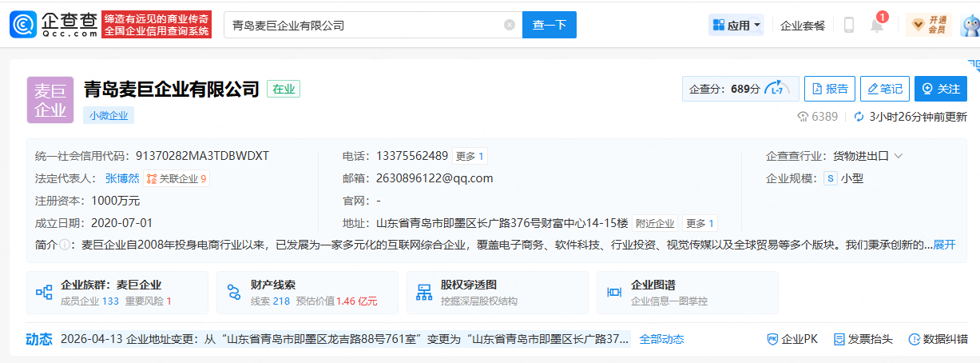Toggle follow with the 关注 button
Viewport: 980px width, 363px height.
[x=941, y=89]
